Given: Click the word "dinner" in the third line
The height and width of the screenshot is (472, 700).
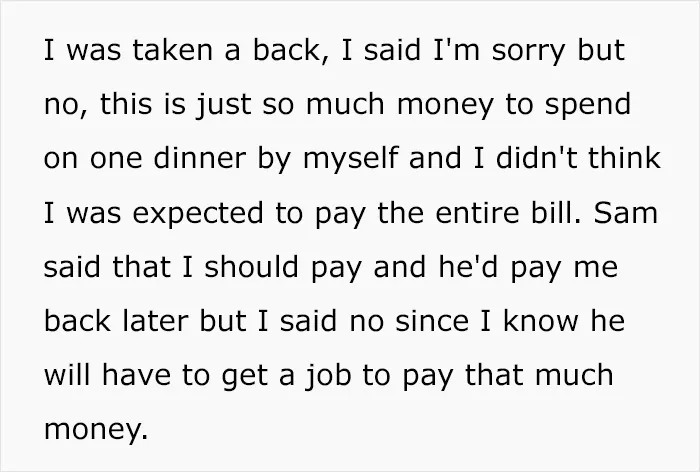Looking at the screenshot, I should pyautogui.click(x=200, y=158).
